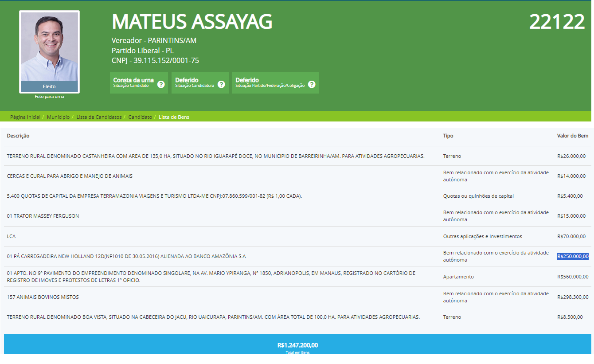Click the value R$5.400,00
The image size is (594, 364).
[x=570, y=196]
